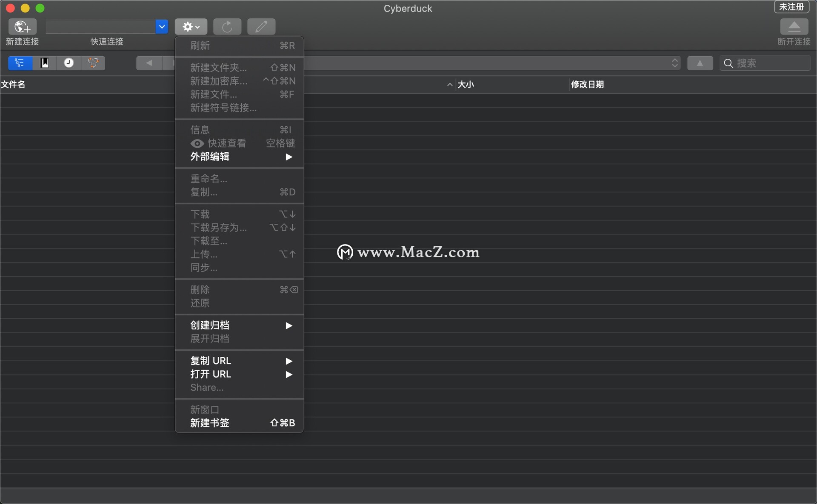Sort by 文件名 column header

pyautogui.click(x=13, y=84)
